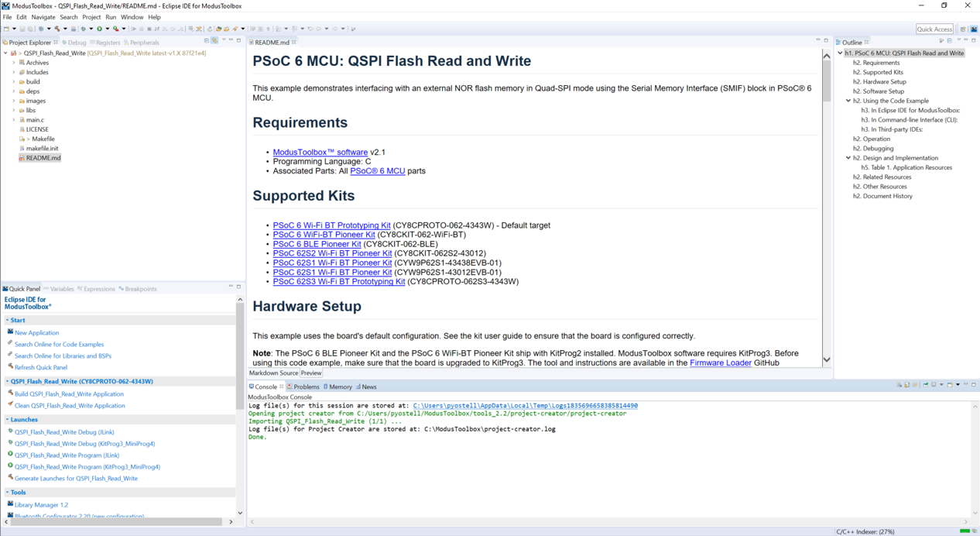Image resolution: width=980 pixels, height=536 pixels.
Task: Minimize the Project Explorer panel
Action: pyautogui.click(x=231, y=41)
